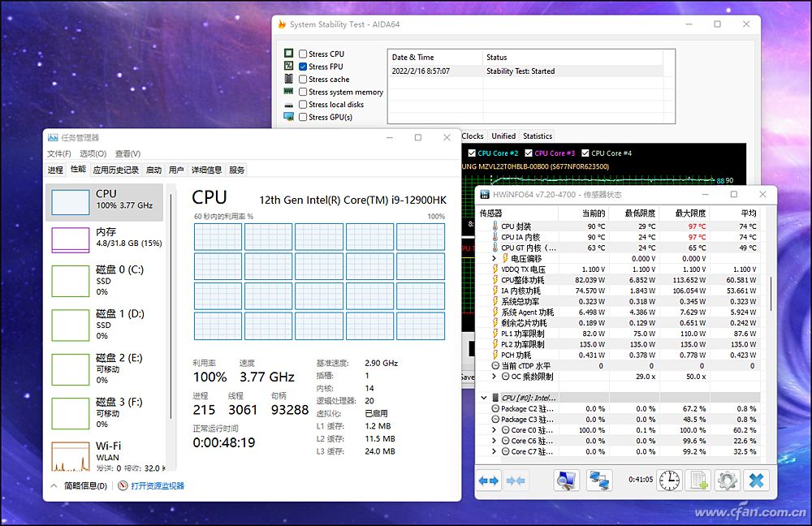Collapse Task Manager with 简略信息 chevron
This screenshot has width=812, height=526.
click(54, 485)
